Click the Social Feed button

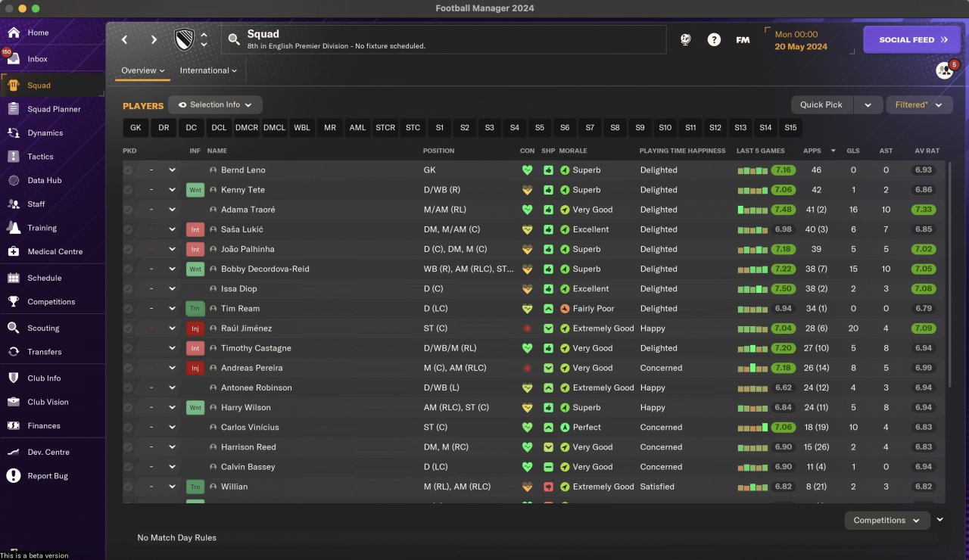click(x=912, y=39)
